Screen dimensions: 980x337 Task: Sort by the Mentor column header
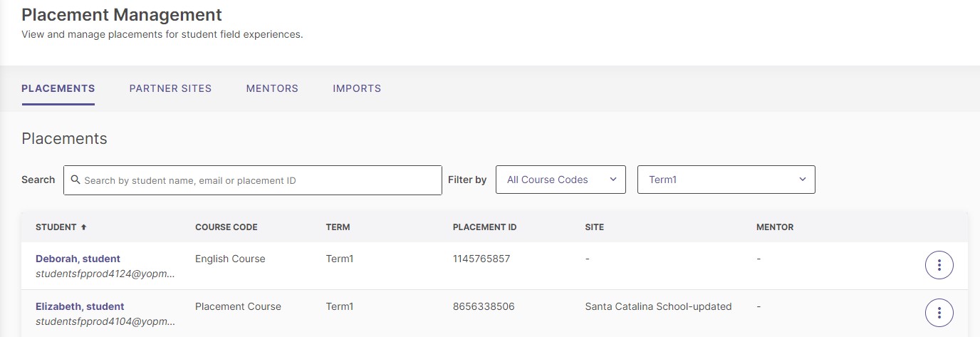(775, 227)
